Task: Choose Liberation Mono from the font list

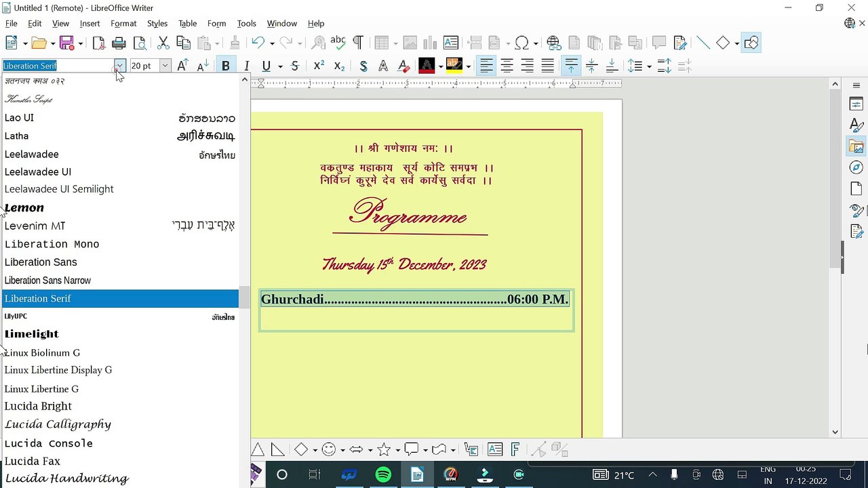Action: pyautogui.click(x=120, y=244)
